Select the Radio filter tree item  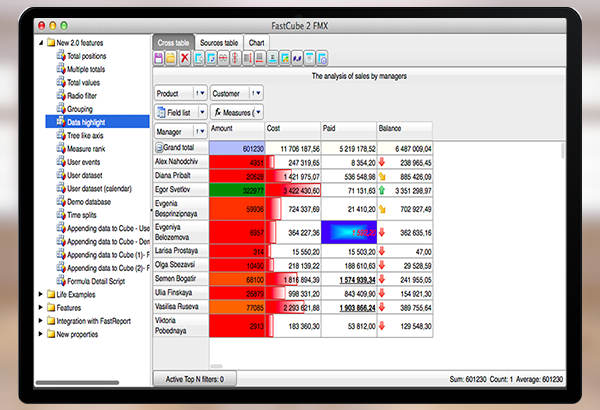click(86, 95)
